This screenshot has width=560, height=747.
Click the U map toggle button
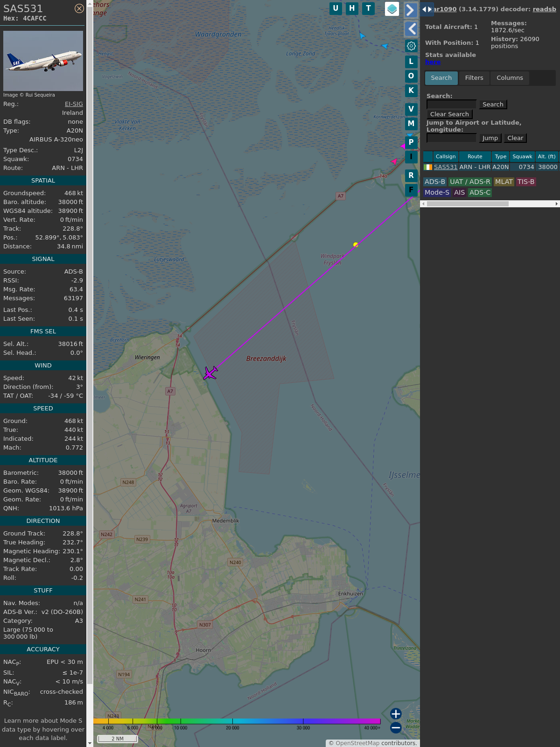pos(336,8)
